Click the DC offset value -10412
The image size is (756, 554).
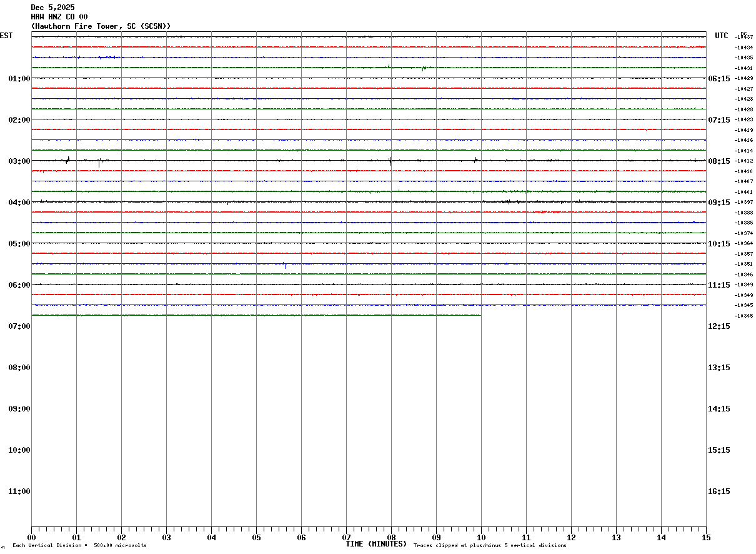[744, 161]
